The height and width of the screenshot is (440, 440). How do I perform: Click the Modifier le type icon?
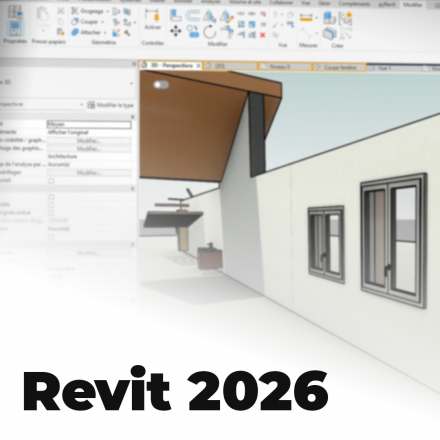click(x=91, y=105)
